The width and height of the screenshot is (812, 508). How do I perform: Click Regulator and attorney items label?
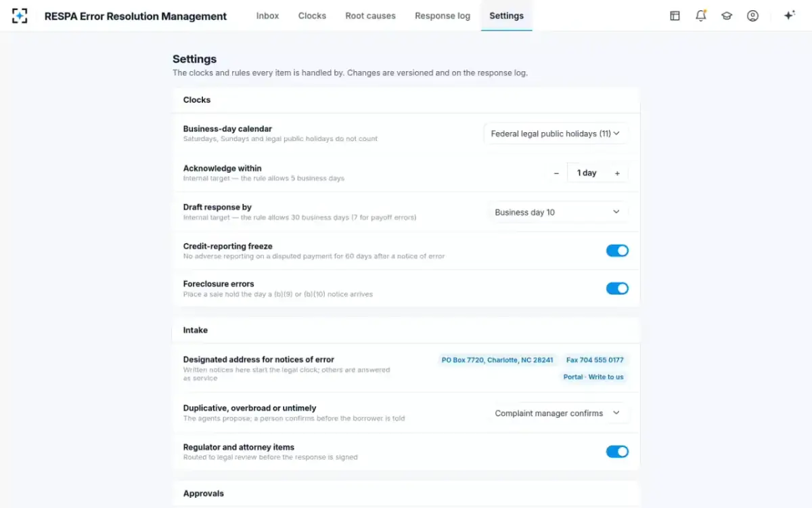pyautogui.click(x=239, y=447)
